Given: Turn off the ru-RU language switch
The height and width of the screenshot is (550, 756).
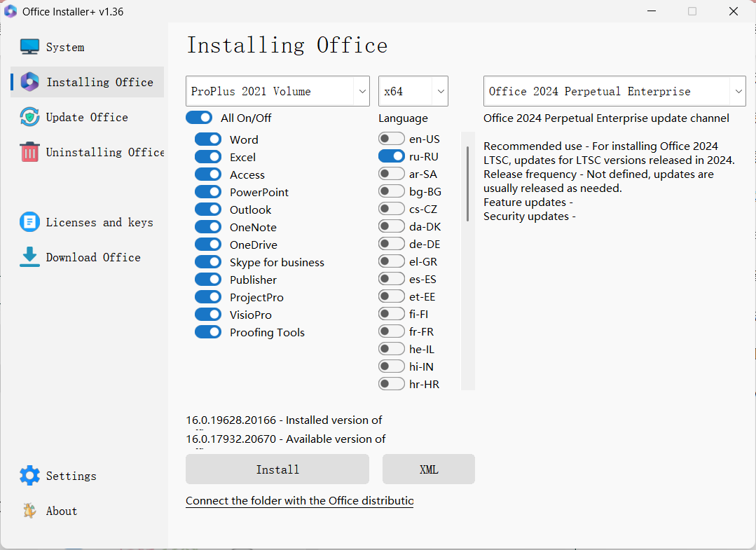Looking at the screenshot, I should pyautogui.click(x=392, y=156).
